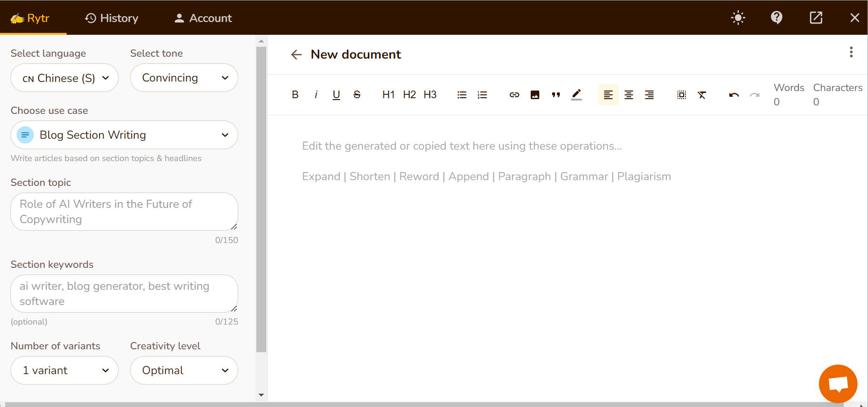Apply italic formatting
Screen dimensions: 868x407
(316, 95)
